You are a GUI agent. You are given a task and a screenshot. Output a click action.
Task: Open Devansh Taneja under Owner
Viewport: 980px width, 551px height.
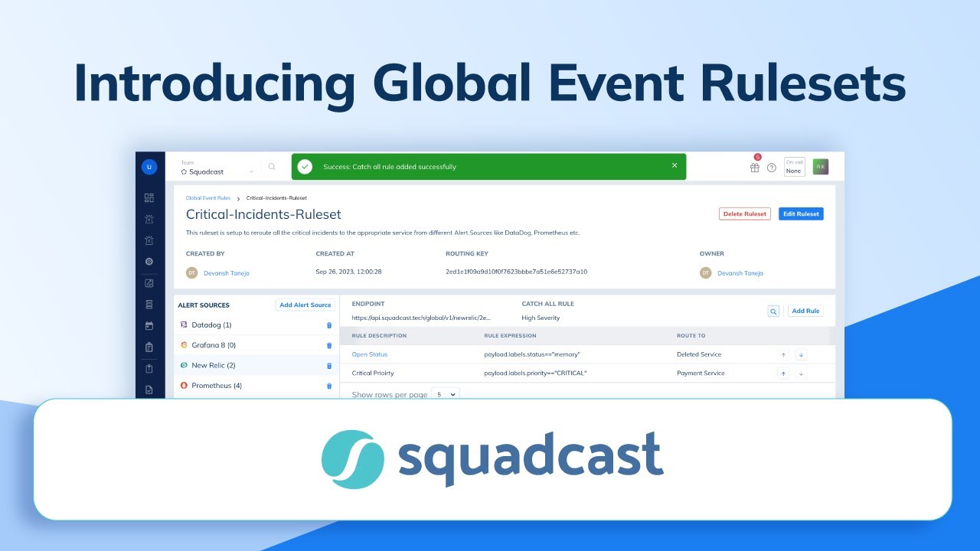point(740,273)
